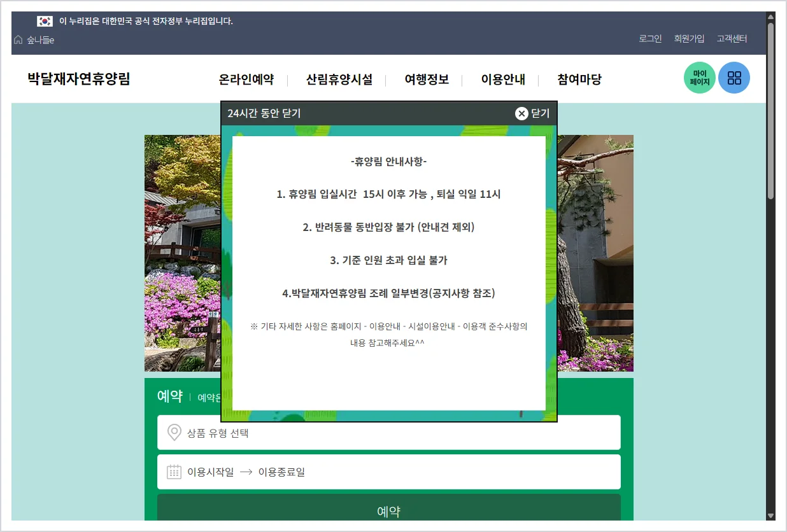Viewport: 787px width, 532px height.
Task: Click the scrollbar down arrow
Action: click(x=770, y=515)
